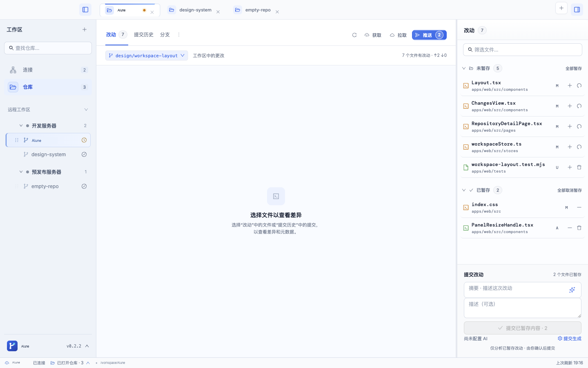Image resolution: width=588 pixels, height=368 pixels.
Task: Click the refresh icon beside 获取
Action: (x=354, y=35)
